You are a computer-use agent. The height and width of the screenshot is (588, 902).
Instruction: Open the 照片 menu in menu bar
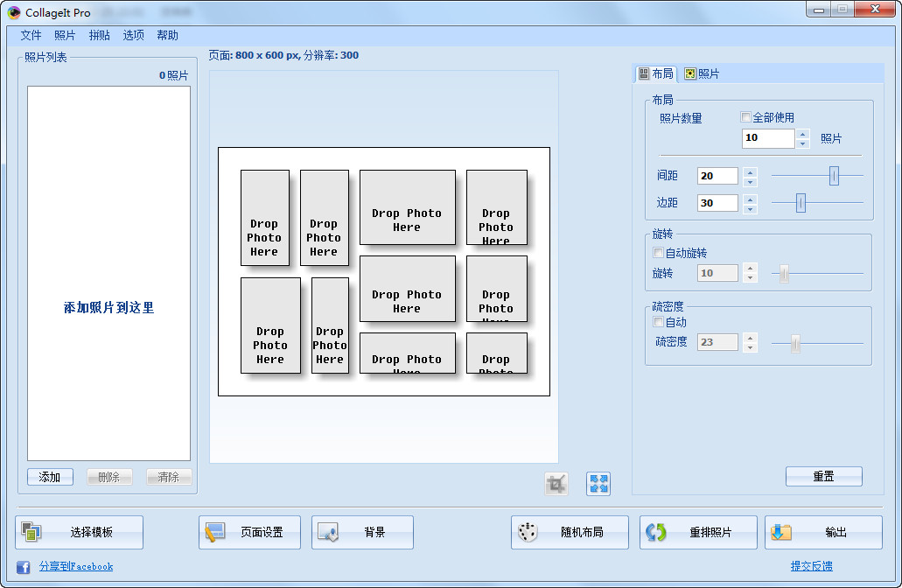click(x=65, y=35)
